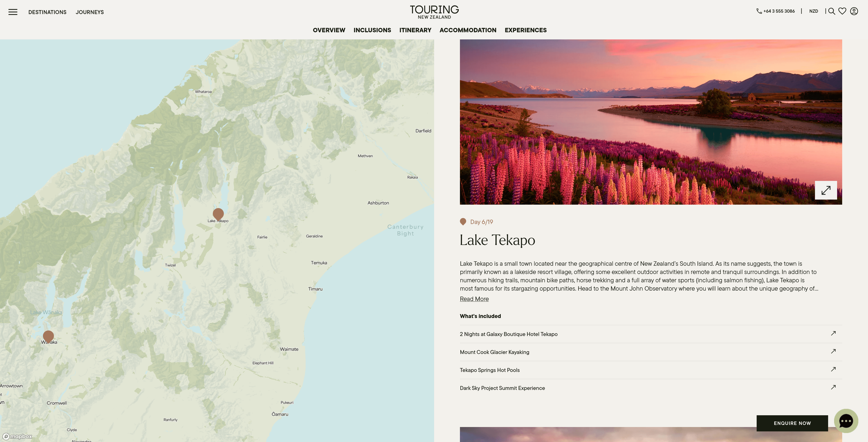Click the What's included heading
868x442 pixels.
click(x=480, y=316)
